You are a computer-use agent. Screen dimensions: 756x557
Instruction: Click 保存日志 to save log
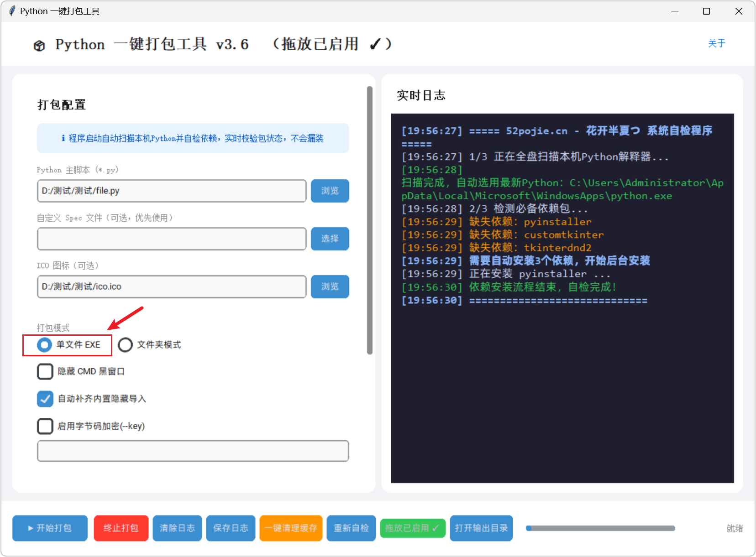(231, 528)
